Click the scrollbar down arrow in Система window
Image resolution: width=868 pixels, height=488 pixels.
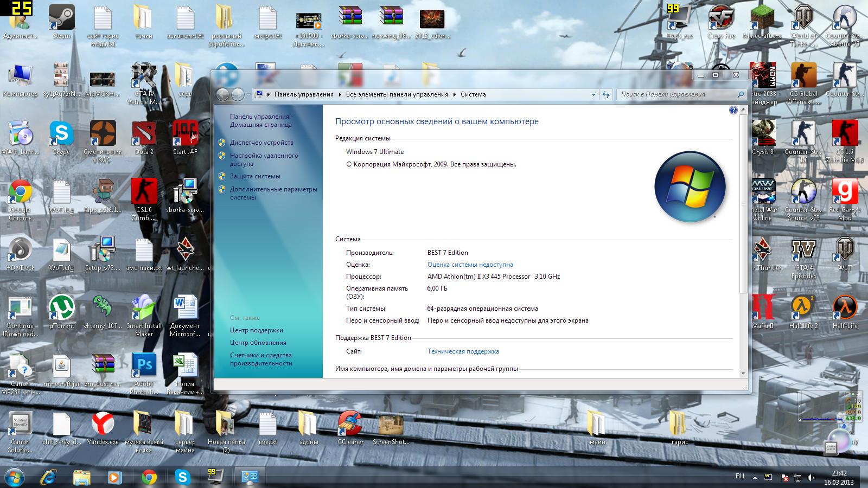(743, 373)
